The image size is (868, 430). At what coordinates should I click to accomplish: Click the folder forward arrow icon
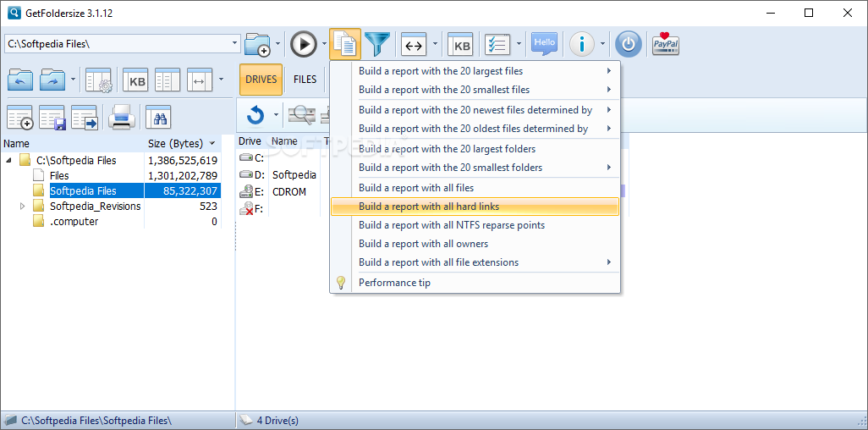(x=53, y=80)
